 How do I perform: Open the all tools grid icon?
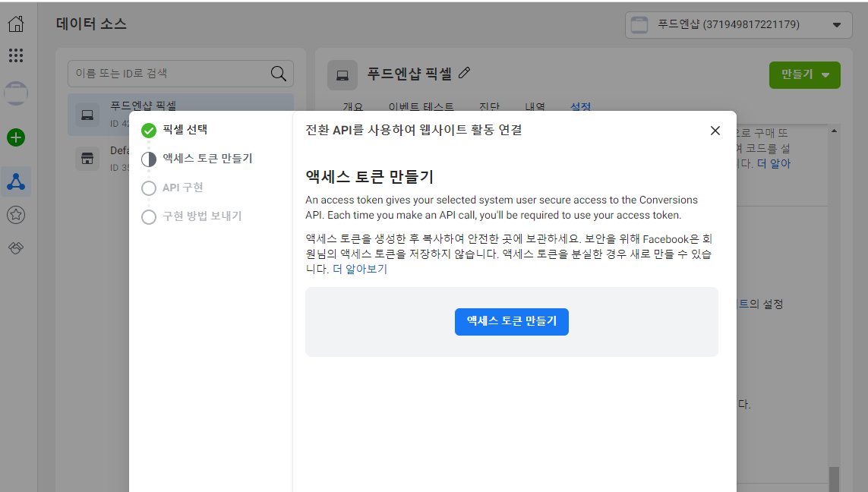click(x=16, y=55)
